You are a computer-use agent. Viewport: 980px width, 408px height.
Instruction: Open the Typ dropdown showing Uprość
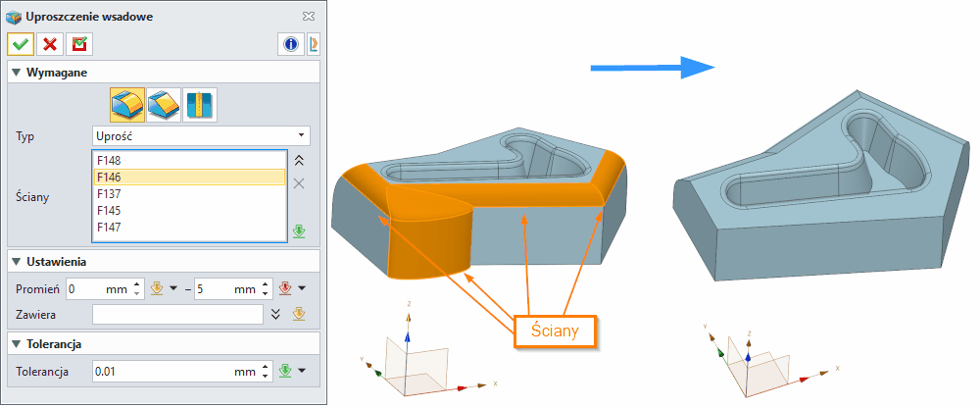click(201, 135)
